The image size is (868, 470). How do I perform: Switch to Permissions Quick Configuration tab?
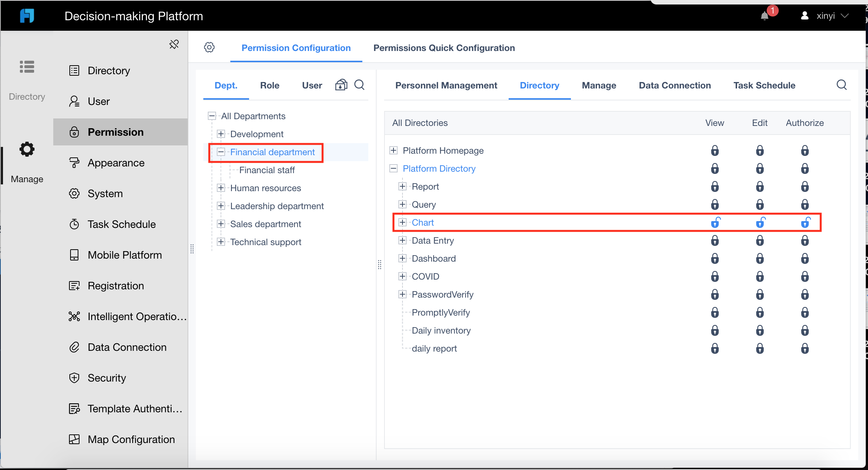point(444,48)
